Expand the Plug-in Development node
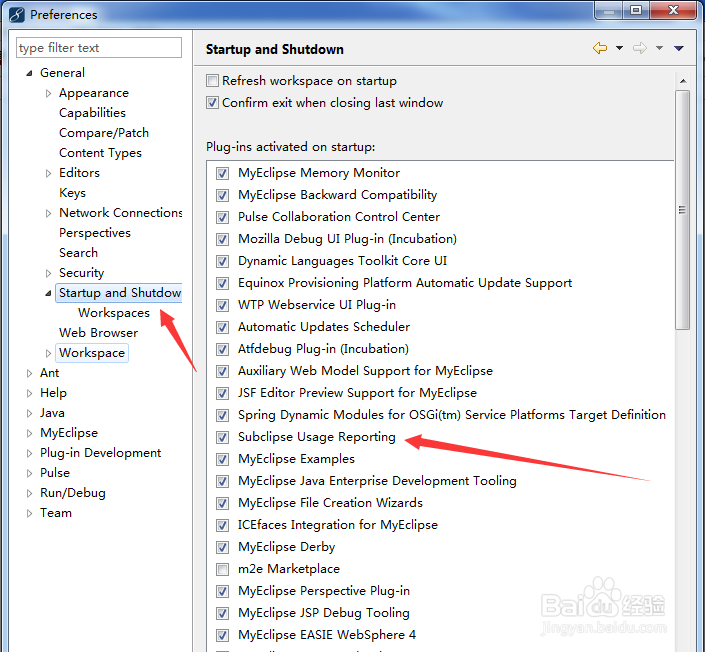Screen dimensions: 705x652 coord(29,453)
